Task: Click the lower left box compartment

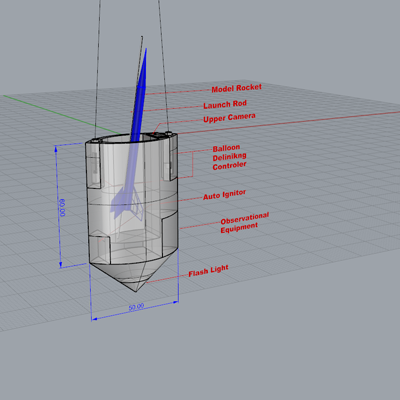Action: coord(99,247)
